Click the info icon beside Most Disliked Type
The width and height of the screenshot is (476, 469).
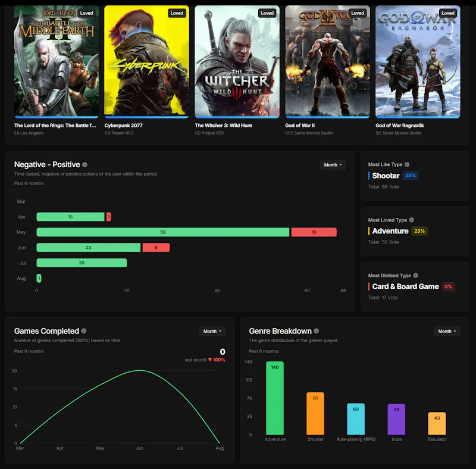tap(415, 275)
